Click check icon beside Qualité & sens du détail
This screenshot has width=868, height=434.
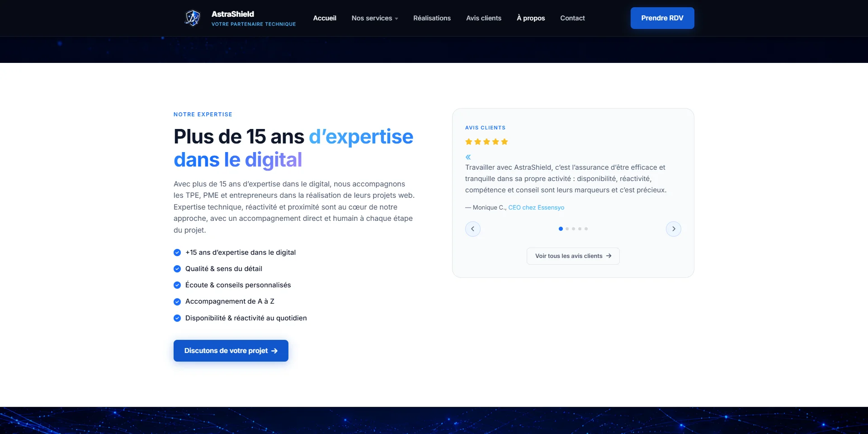[177, 269]
